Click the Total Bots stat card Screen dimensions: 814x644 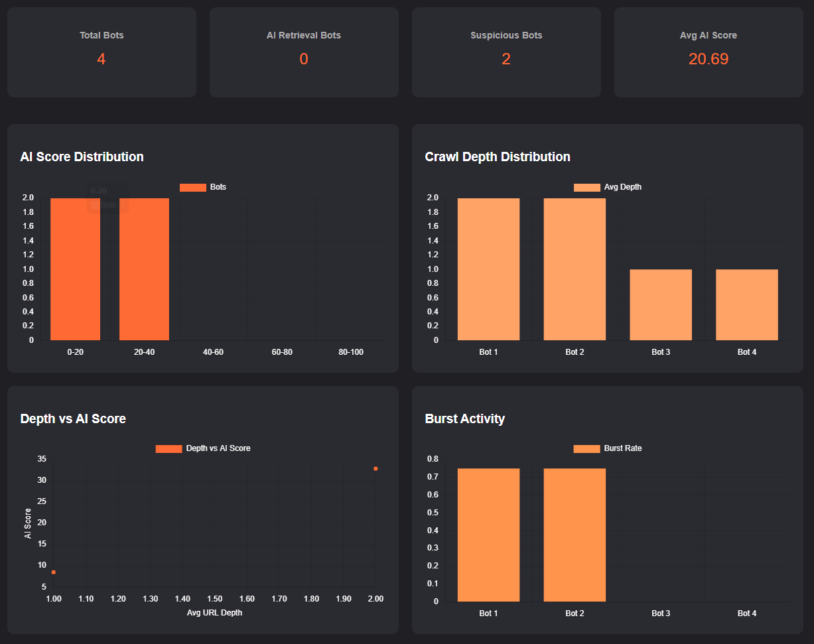pos(102,52)
